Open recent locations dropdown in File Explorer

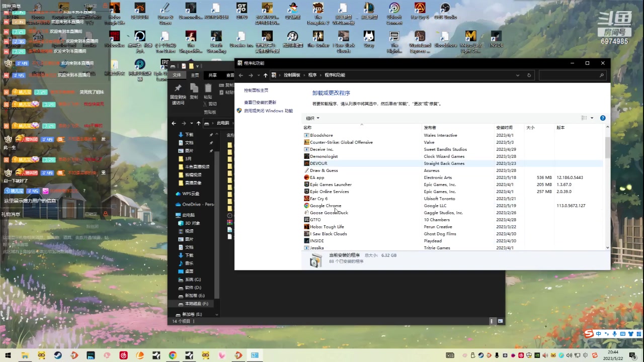tap(191, 123)
